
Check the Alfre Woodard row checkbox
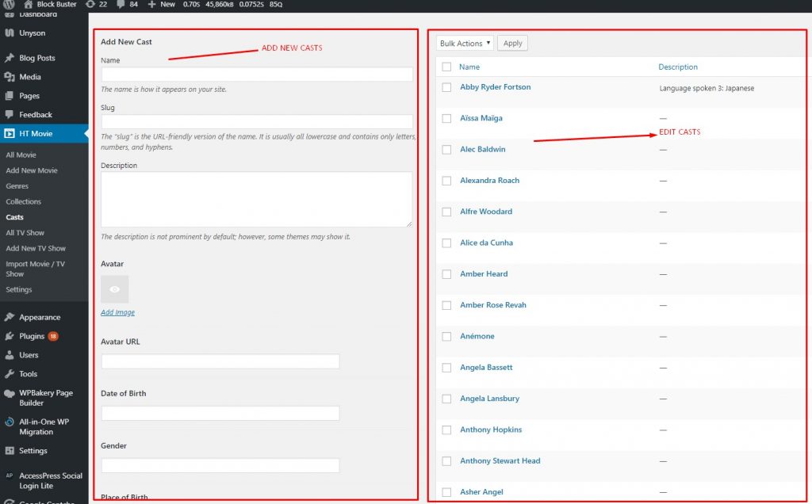pyautogui.click(x=446, y=212)
